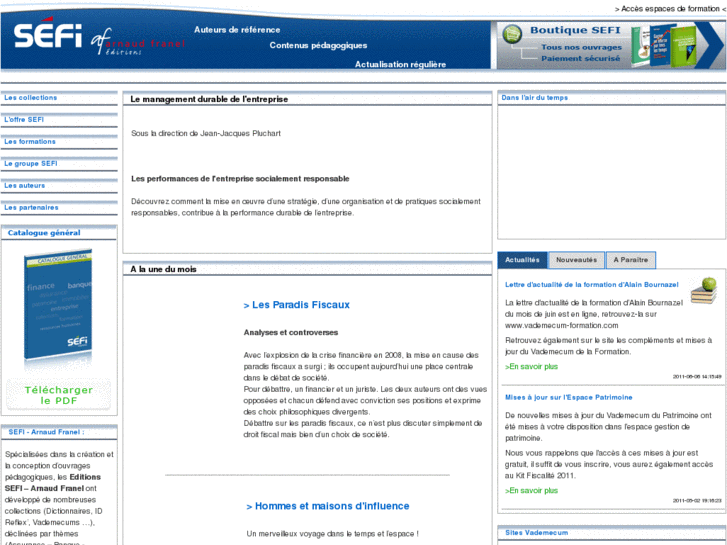Click the Boutique SEFI title
This screenshot has height=545, width=727.
point(575,30)
